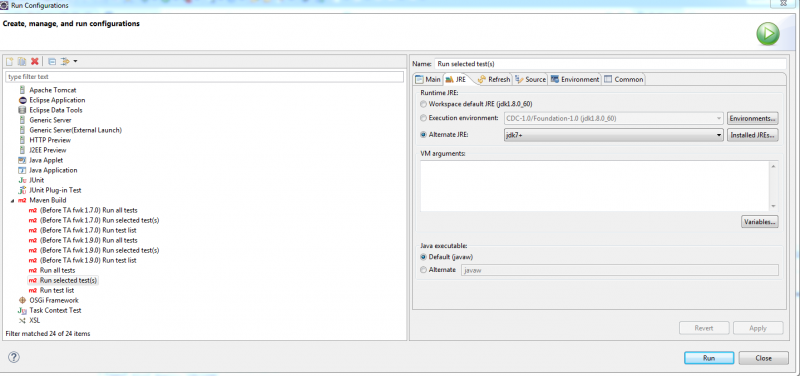This screenshot has width=800, height=376.
Task: Click the Revert button
Action: click(x=704, y=328)
